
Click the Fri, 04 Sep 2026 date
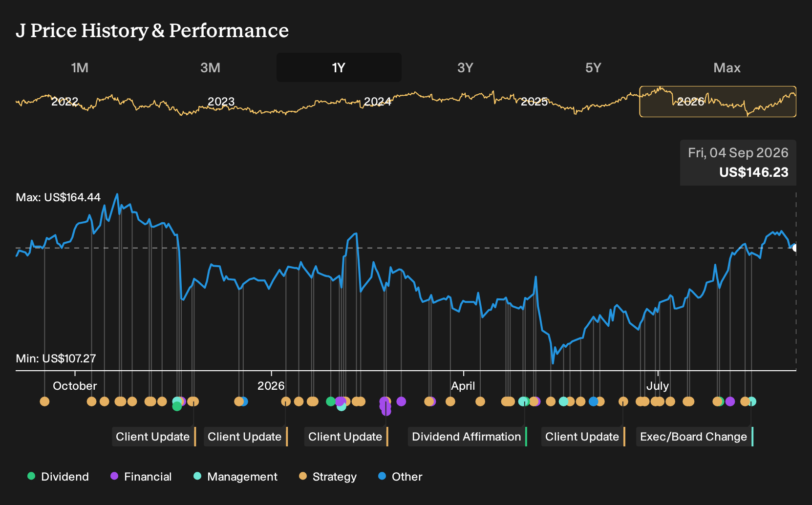[x=738, y=153]
